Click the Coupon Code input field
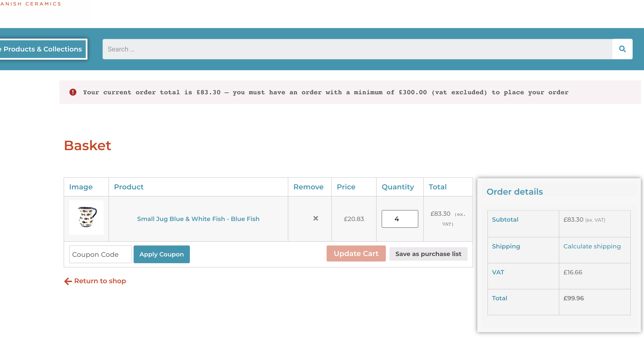 tap(100, 255)
